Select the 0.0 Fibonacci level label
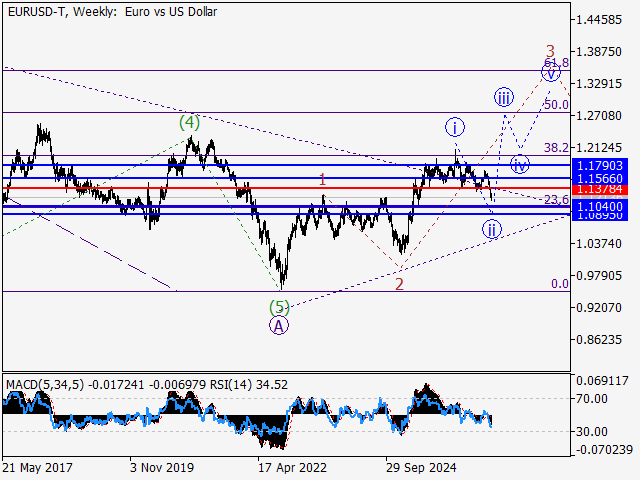 pyautogui.click(x=560, y=283)
